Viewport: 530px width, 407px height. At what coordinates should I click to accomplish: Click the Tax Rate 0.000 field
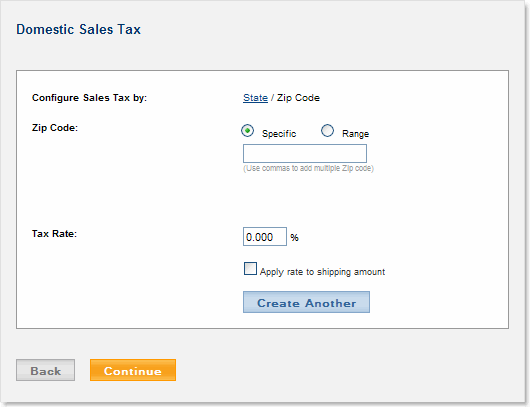pyautogui.click(x=265, y=237)
